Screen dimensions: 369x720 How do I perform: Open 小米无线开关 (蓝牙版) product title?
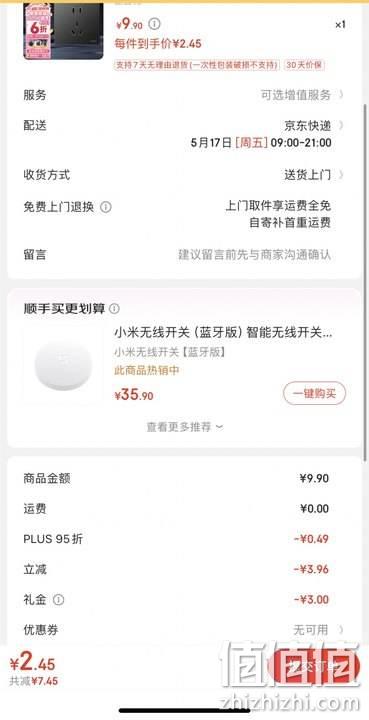pyautogui.click(x=223, y=332)
